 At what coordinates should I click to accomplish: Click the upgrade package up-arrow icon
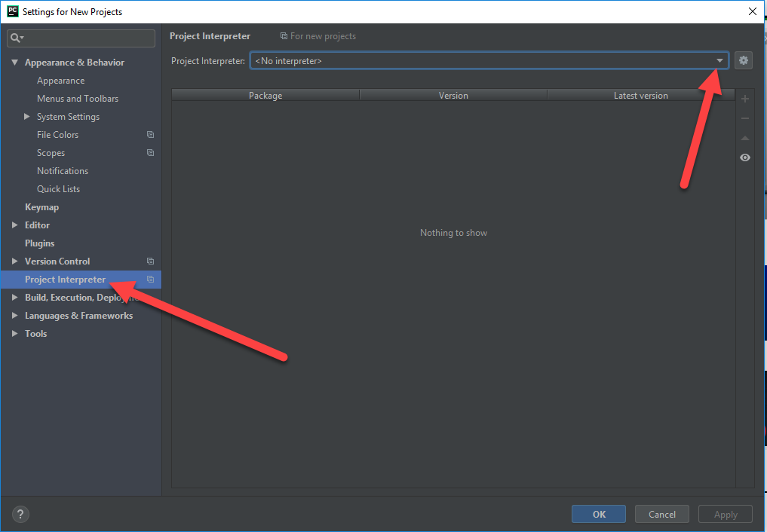[x=745, y=138]
